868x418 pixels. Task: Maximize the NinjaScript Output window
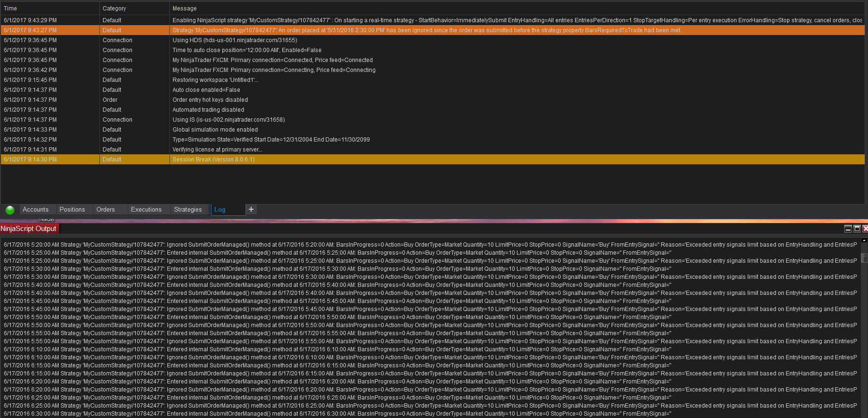(x=857, y=229)
